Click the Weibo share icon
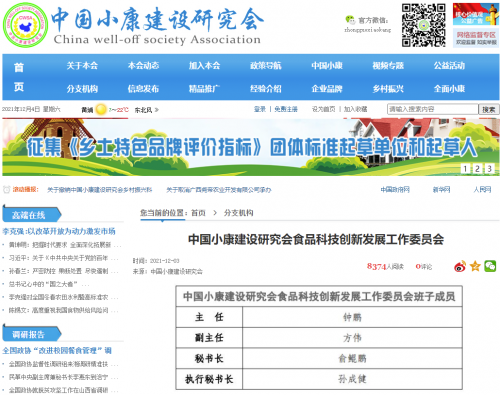The image size is (500, 395). click(x=460, y=266)
